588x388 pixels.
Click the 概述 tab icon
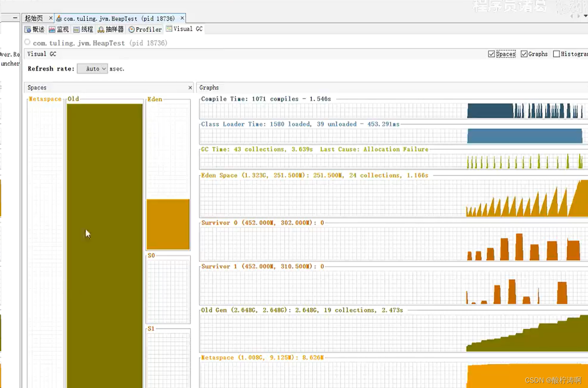(x=28, y=29)
